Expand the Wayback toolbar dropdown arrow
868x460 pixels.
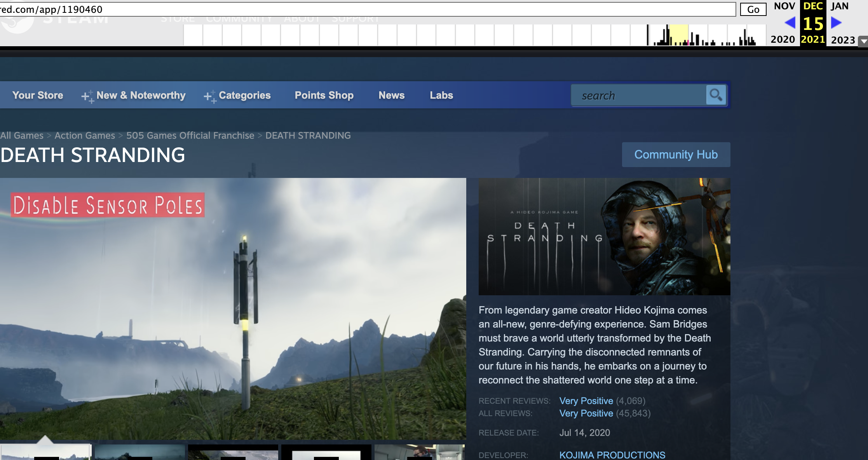pyautogui.click(x=863, y=41)
